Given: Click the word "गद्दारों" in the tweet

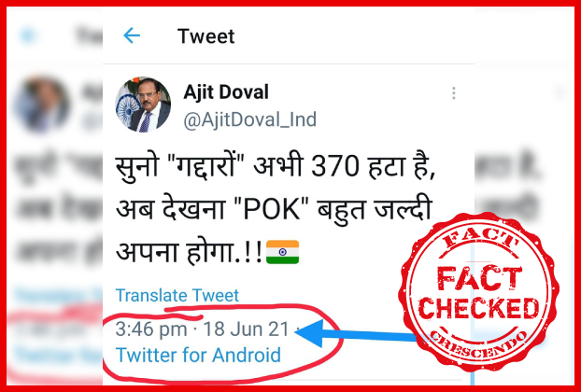Looking at the screenshot, I should (205, 166).
